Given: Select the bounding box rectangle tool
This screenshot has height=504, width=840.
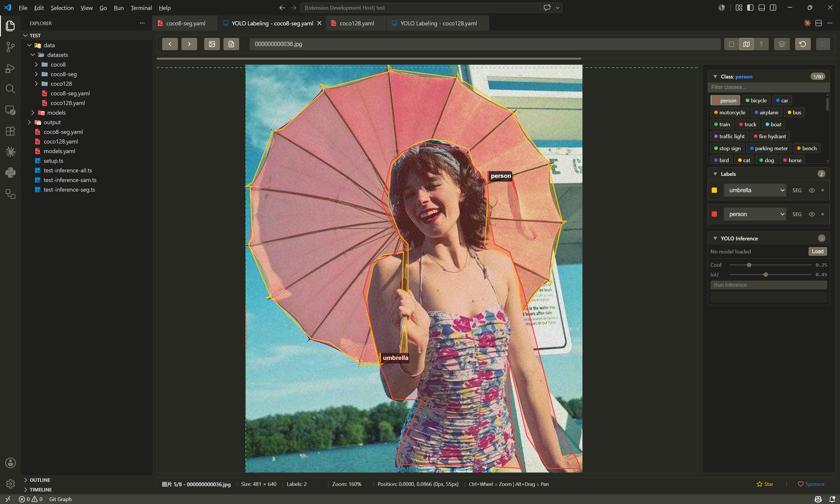Looking at the screenshot, I should tap(732, 44).
